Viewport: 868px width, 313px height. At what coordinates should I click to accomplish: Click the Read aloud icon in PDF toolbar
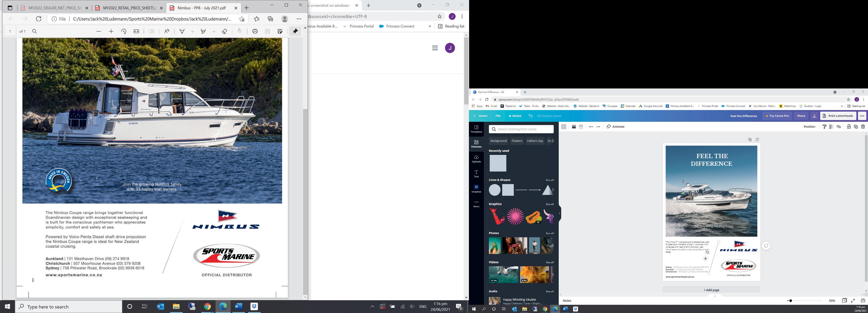click(x=166, y=31)
